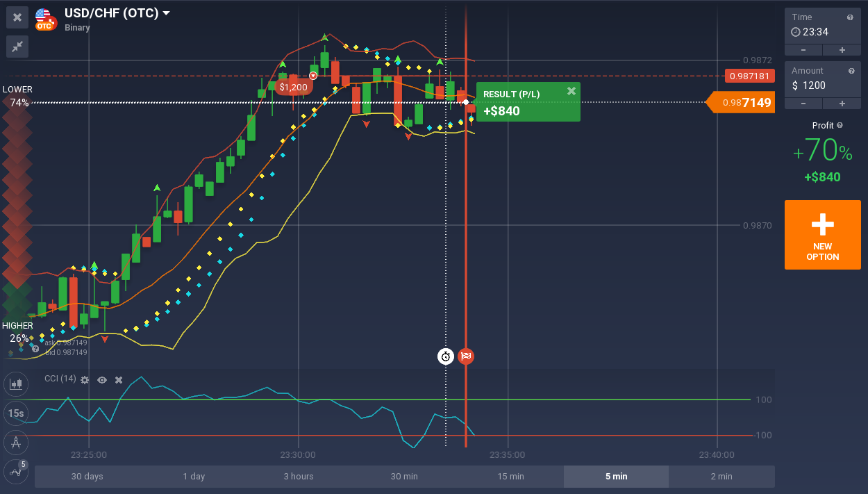The width and height of the screenshot is (868, 494).
Task: Open the drawing tools compass icon
Action: (x=16, y=442)
